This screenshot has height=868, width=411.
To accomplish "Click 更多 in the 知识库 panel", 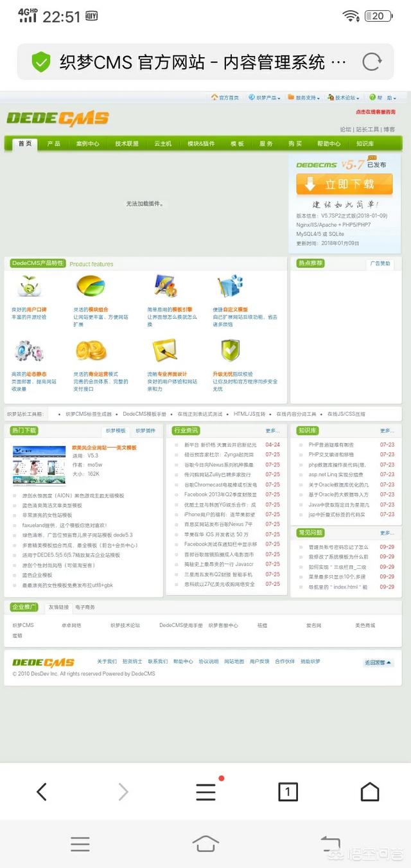I will pos(387,431).
